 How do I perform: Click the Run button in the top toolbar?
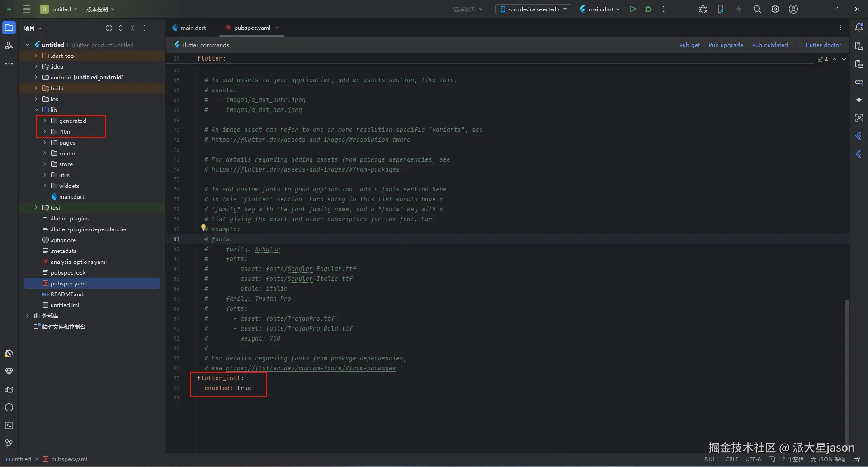pos(633,9)
